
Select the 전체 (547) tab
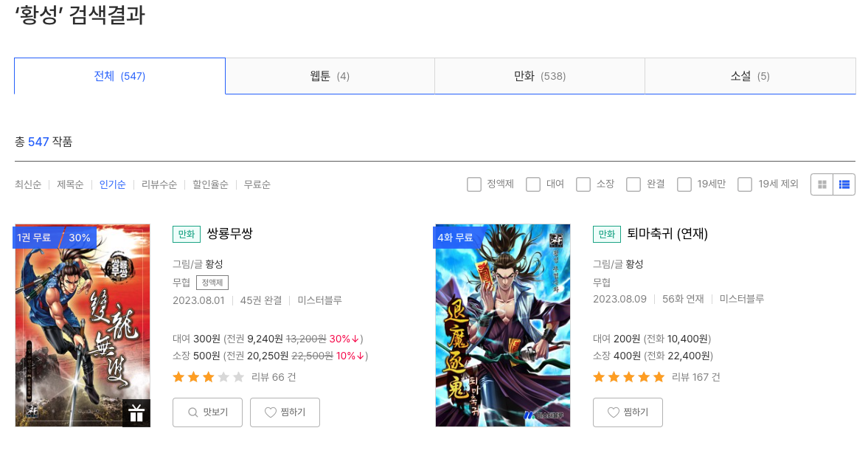[x=119, y=76]
